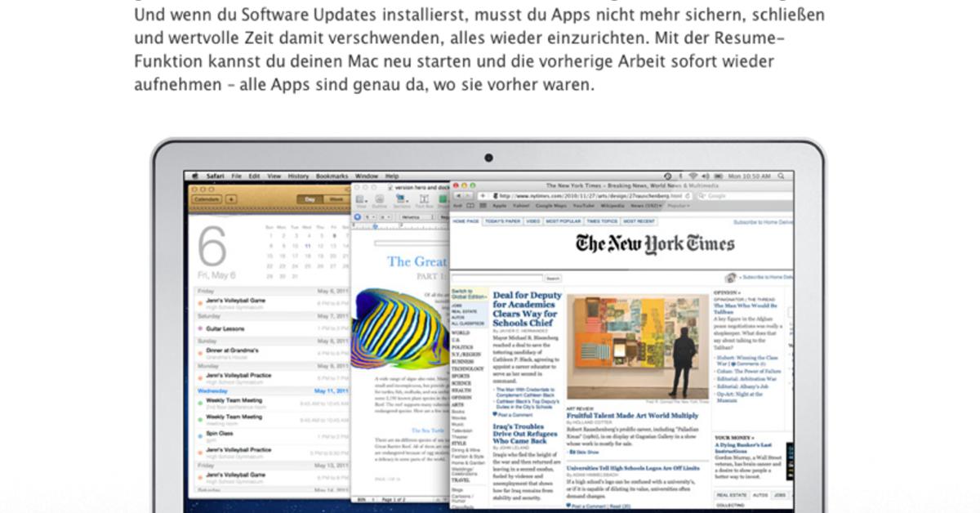Click the plus button in the Calendar toolbar
The image size is (980, 513).
coord(231,199)
